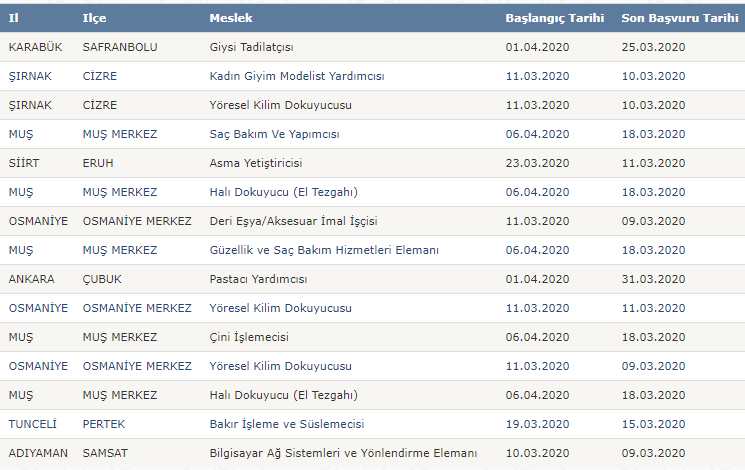This screenshot has width=745, height=470.
Task: Click the Ilçe column header
Action: coord(94,18)
